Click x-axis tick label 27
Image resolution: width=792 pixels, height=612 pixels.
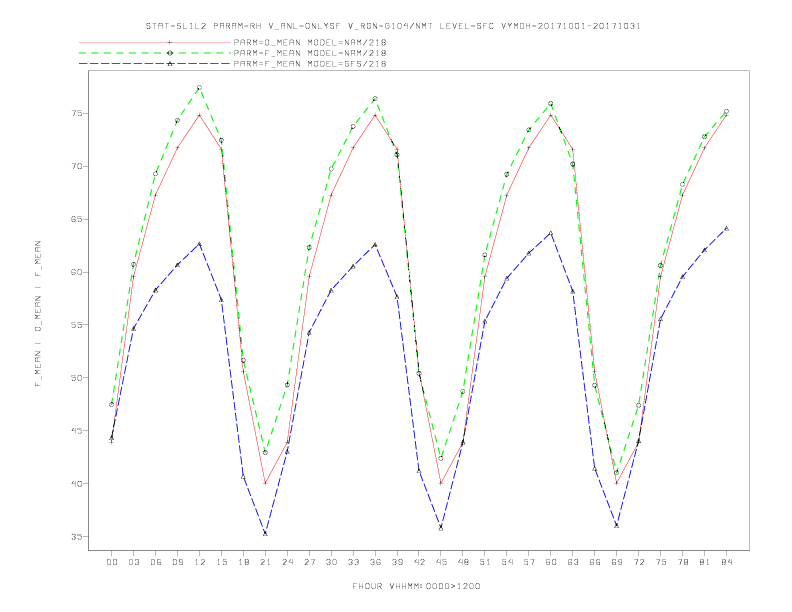point(309,562)
